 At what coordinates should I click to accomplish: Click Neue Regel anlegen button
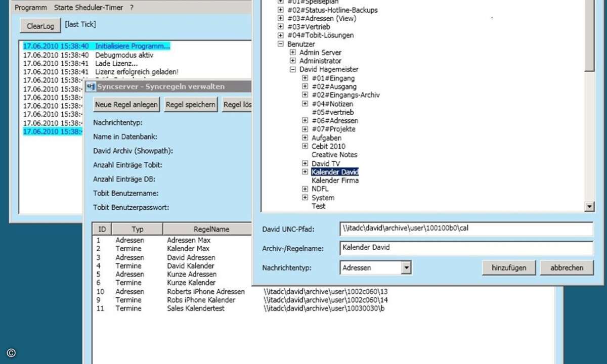click(x=126, y=105)
